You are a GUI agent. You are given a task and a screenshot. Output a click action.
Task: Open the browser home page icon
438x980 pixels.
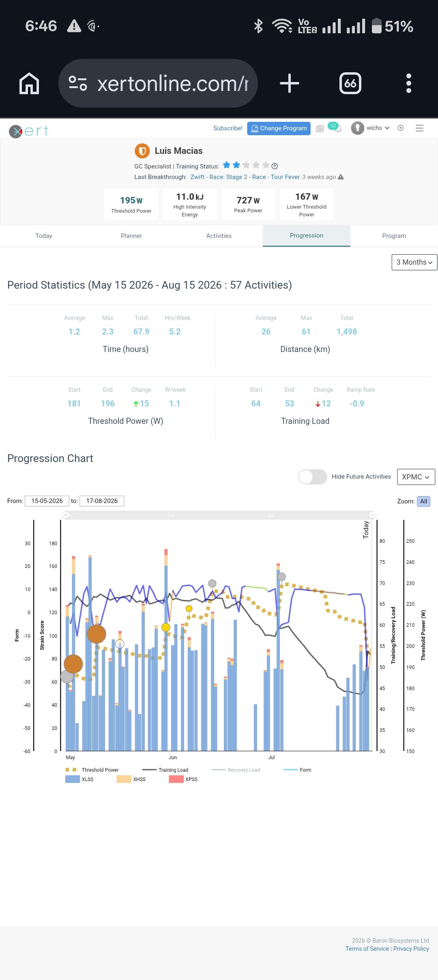(x=29, y=83)
